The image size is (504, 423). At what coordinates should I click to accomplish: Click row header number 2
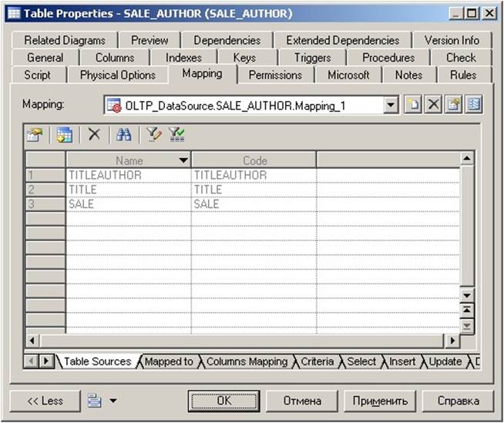pyautogui.click(x=45, y=190)
